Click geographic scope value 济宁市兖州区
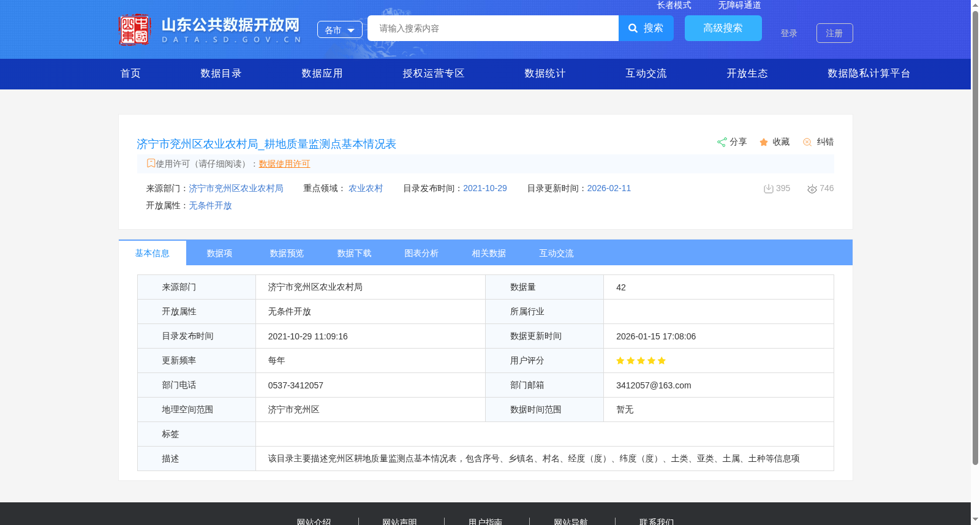Viewport: 980px width, 525px height. coord(293,410)
